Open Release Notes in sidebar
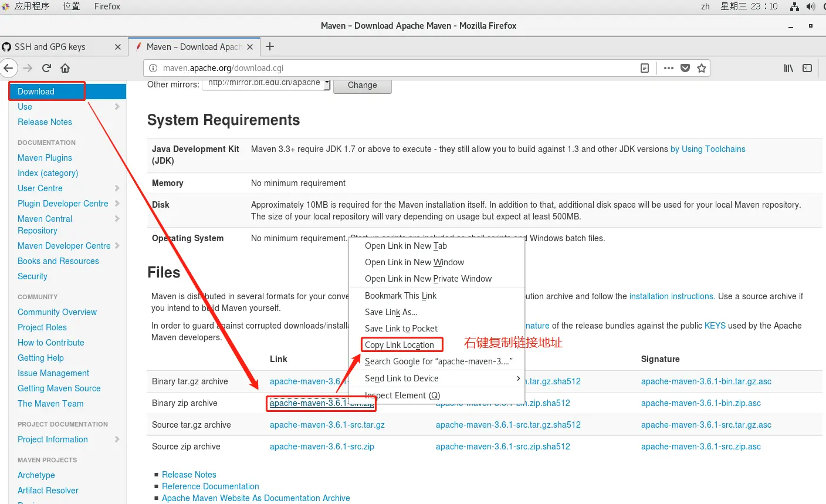826x504 pixels. (45, 122)
